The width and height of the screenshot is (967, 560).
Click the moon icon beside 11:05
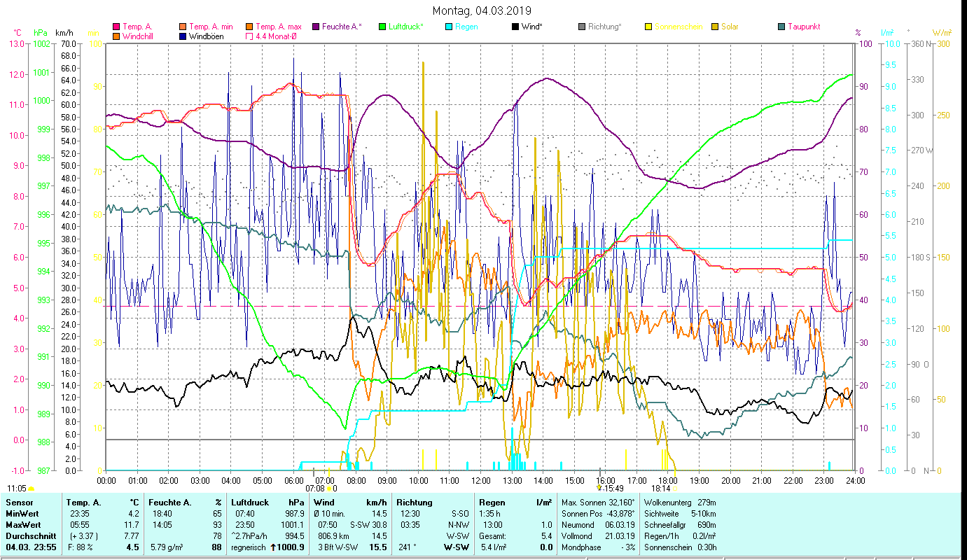(31, 489)
